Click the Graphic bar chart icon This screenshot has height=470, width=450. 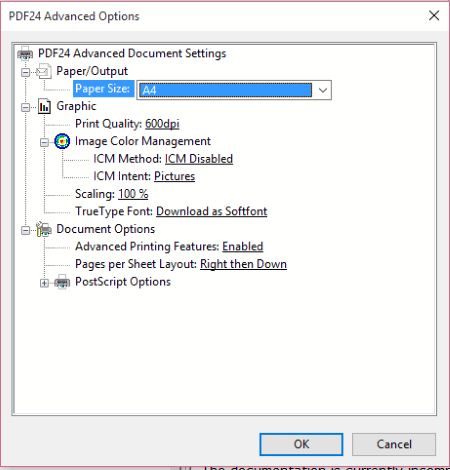tap(44, 107)
